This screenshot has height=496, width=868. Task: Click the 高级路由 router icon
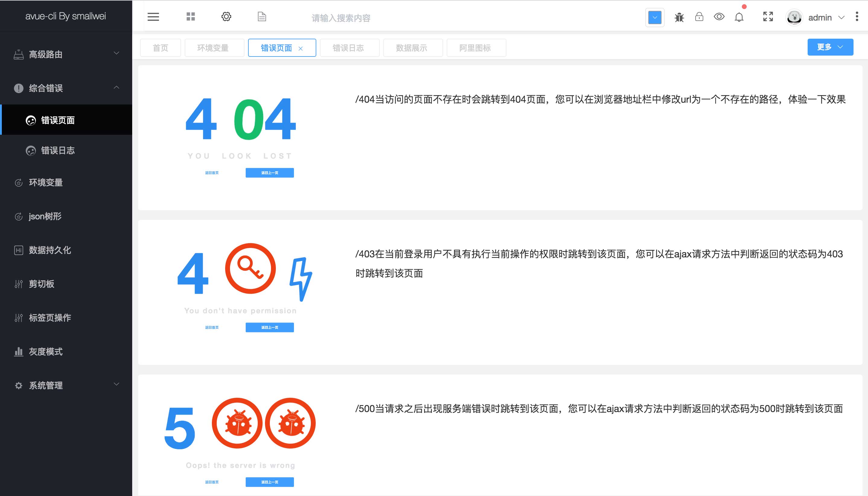coord(18,54)
